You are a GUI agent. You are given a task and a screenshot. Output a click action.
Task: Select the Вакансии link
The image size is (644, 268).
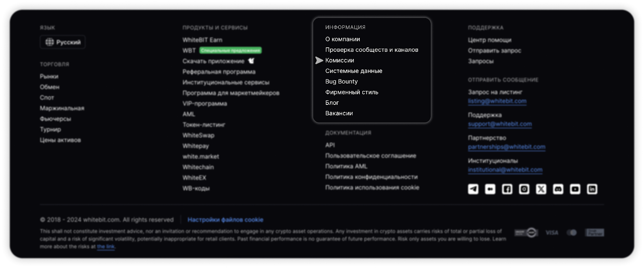339,113
